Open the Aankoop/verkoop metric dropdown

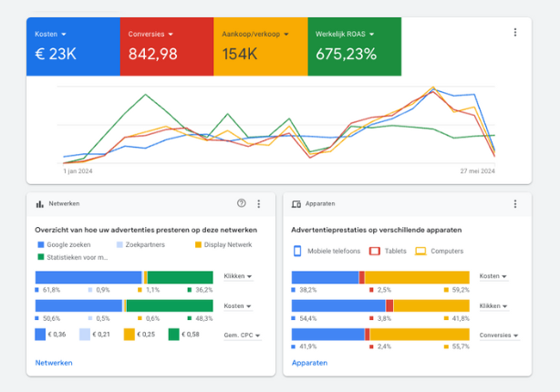coord(285,35)
